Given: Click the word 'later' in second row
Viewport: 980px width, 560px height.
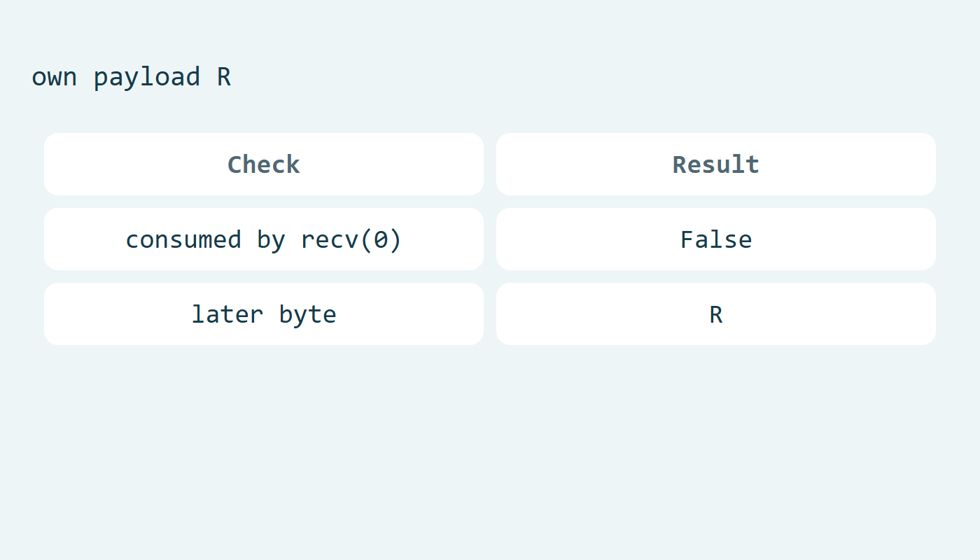Looking at the screenshot, I should click(x=227, y=314).
